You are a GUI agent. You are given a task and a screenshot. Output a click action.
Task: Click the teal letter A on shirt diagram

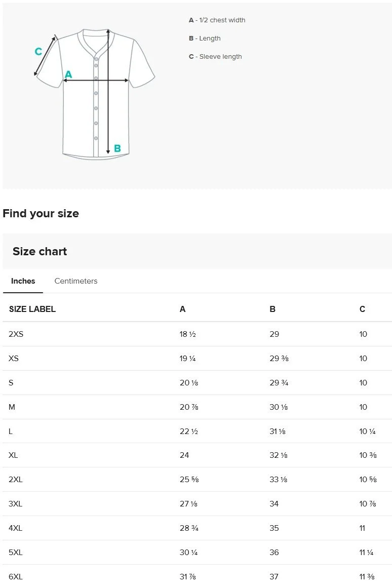tap(68, 75)
